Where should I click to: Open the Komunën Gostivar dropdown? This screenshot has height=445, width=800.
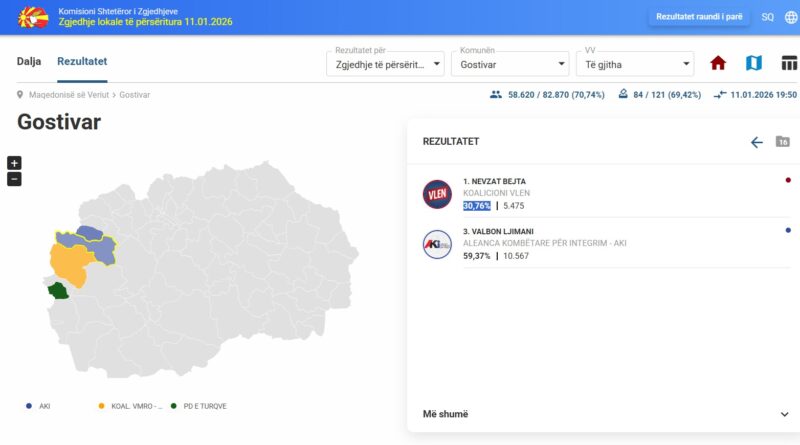tap(509, 63)
